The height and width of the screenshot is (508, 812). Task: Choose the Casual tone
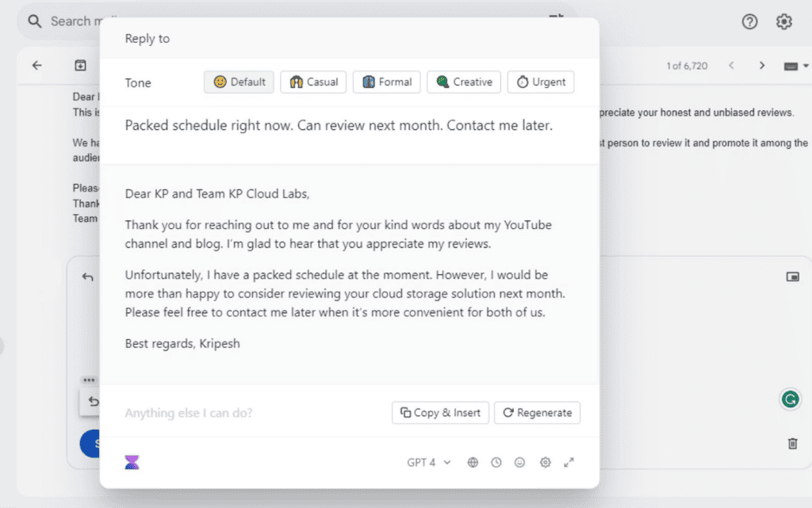pos(313,82)
